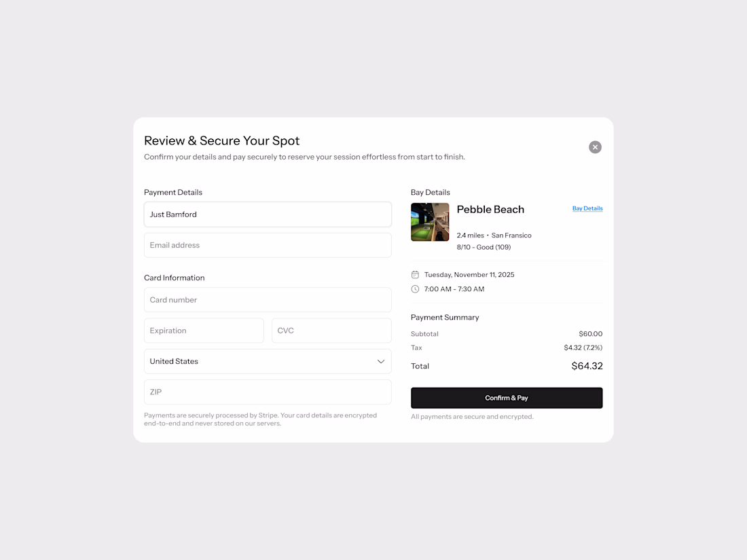This screenshot has height=560, width=747.
Task: Click the 8/10 - Good rating text
Action: point(484,247)
